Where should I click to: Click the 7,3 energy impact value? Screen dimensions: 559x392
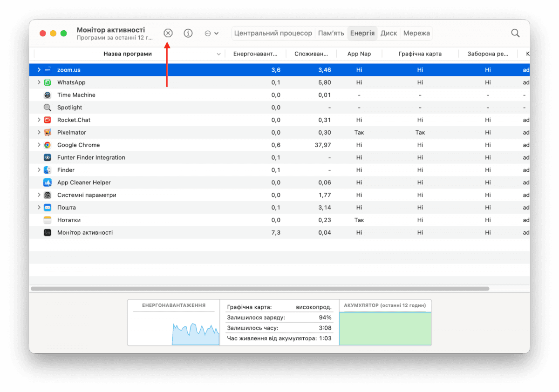276,233
